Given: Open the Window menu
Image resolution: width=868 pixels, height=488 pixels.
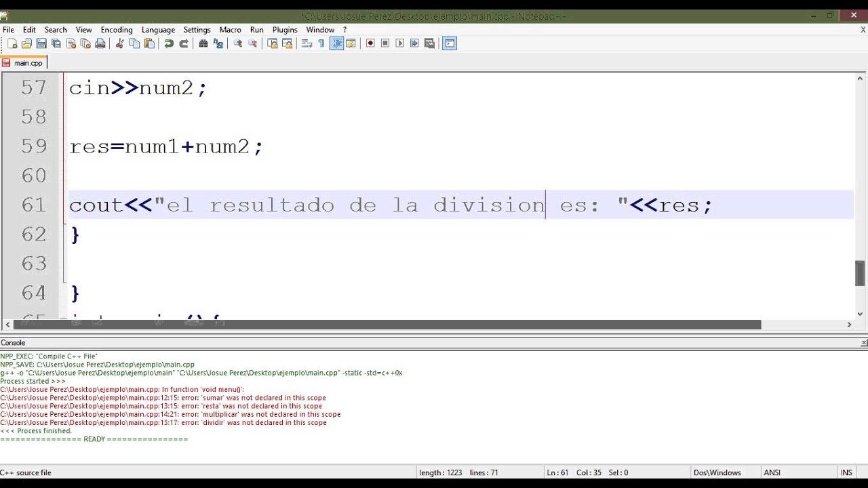Looking at the screenshot, I should 320,30.
